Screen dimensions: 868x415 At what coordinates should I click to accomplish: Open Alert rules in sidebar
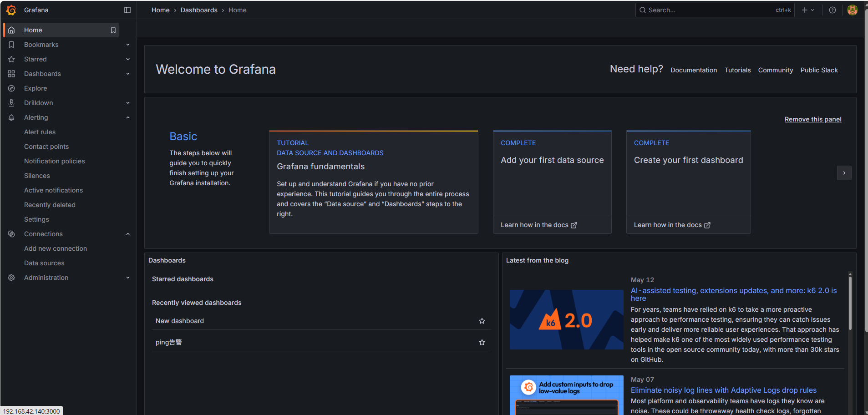click(x=40, y=132)
